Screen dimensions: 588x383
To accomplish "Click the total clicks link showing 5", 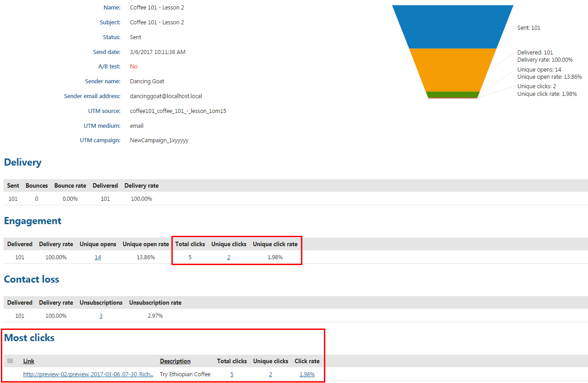I will (x=232, y=374).
